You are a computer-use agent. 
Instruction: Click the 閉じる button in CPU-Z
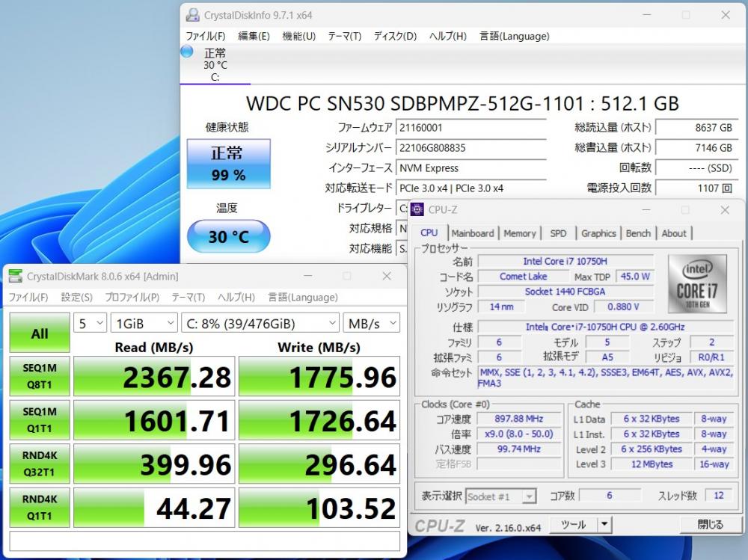[710, 525]
